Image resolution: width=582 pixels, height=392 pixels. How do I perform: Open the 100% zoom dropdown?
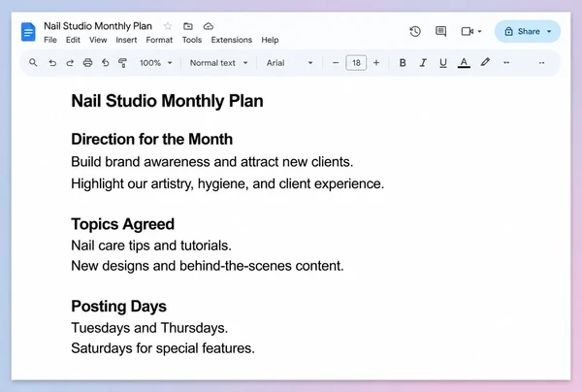coord(156,63)
